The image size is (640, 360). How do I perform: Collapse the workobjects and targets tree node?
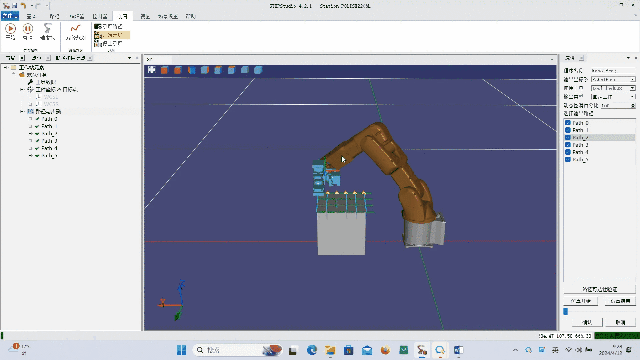22,89
